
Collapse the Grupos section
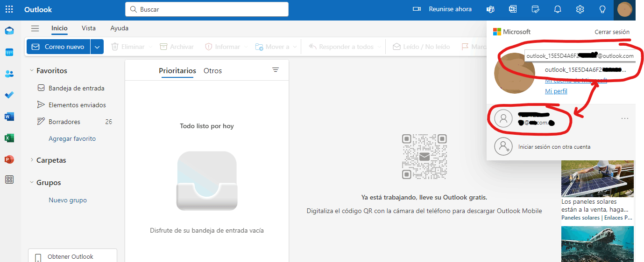[31, 183]
